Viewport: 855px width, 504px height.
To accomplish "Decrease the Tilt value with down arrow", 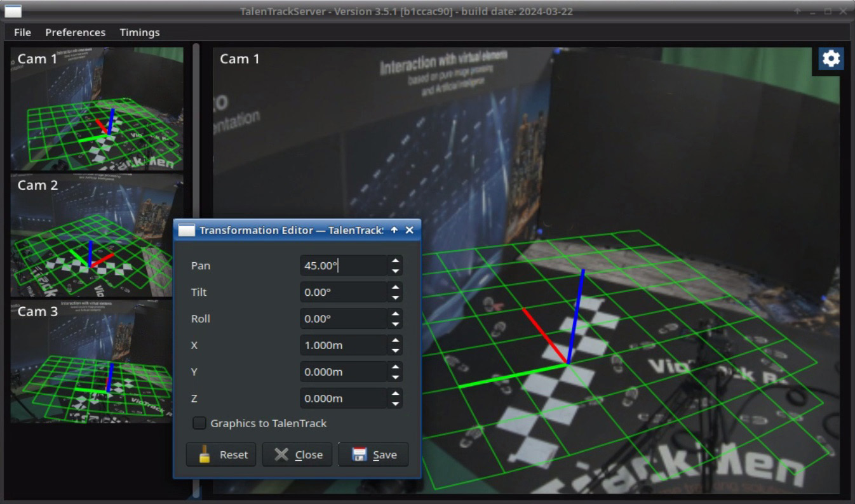I will 395,298.
